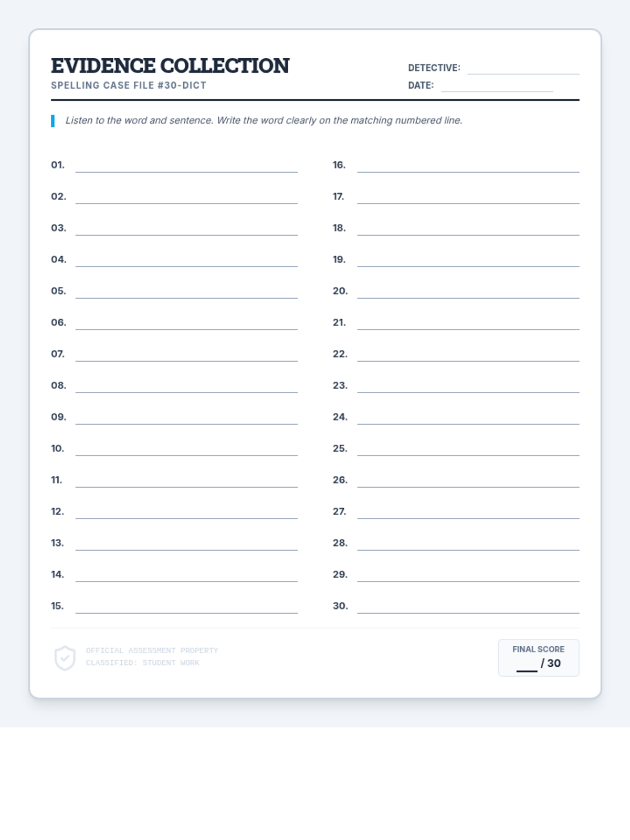Viewport: 630px width, 840px height.
Task: Click the line beside number 15
Action: [x=186, y=608]
